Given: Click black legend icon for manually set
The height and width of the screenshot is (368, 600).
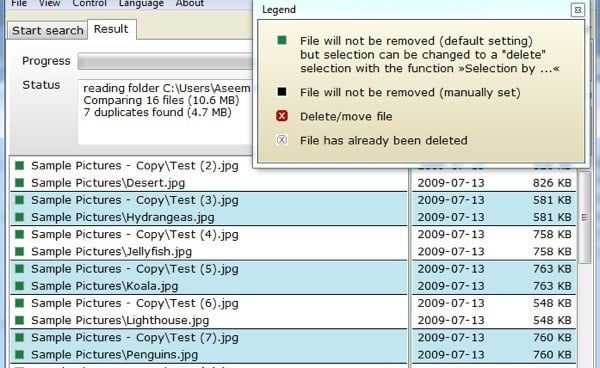Looking at the screenshot, I should tap(282, 92).
